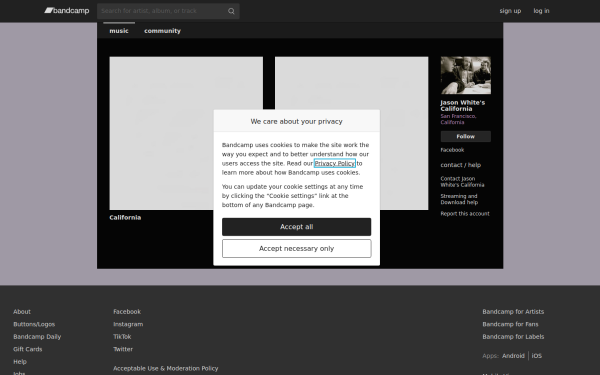Open Streaming and Download help
The image size is (600, 375).
(459, 199)
